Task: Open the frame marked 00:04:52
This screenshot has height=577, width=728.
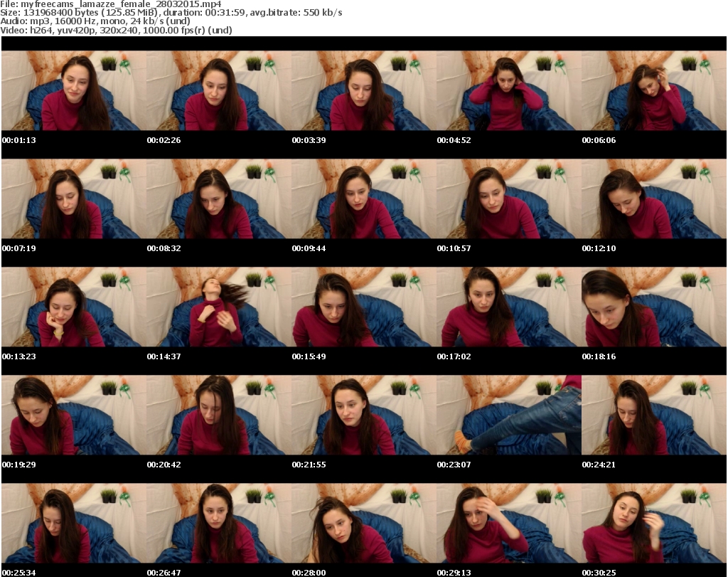Action: [509, 90]
